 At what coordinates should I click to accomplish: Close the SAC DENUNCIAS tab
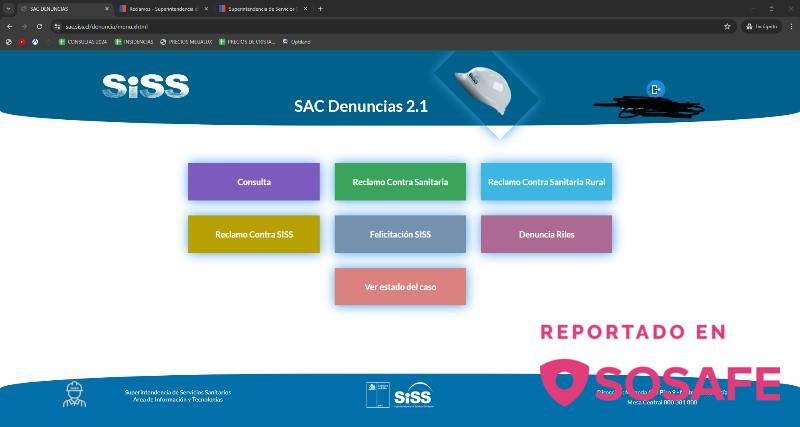coord(107,9)
